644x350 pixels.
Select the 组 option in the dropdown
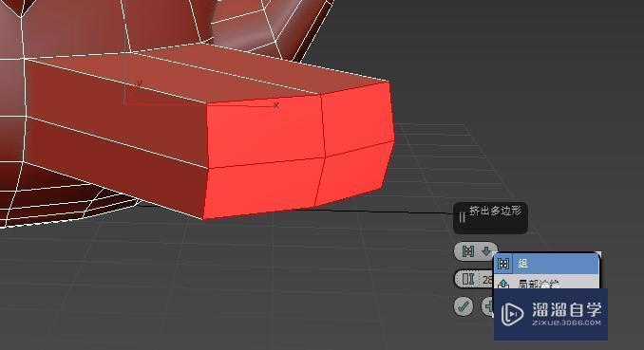point(547,264)
